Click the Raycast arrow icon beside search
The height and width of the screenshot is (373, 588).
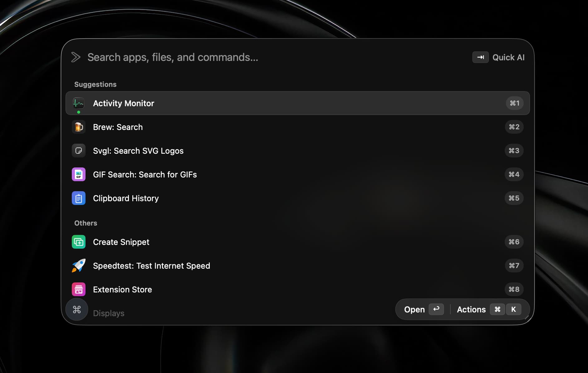pyautogui.click(x=76, y=57)
